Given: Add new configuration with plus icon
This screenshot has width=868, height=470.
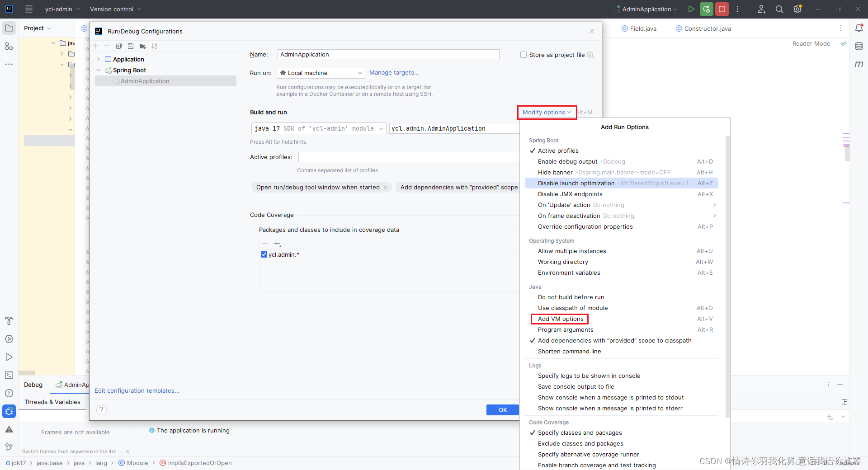Looking at the screenshot, I should tap(95, 46).
